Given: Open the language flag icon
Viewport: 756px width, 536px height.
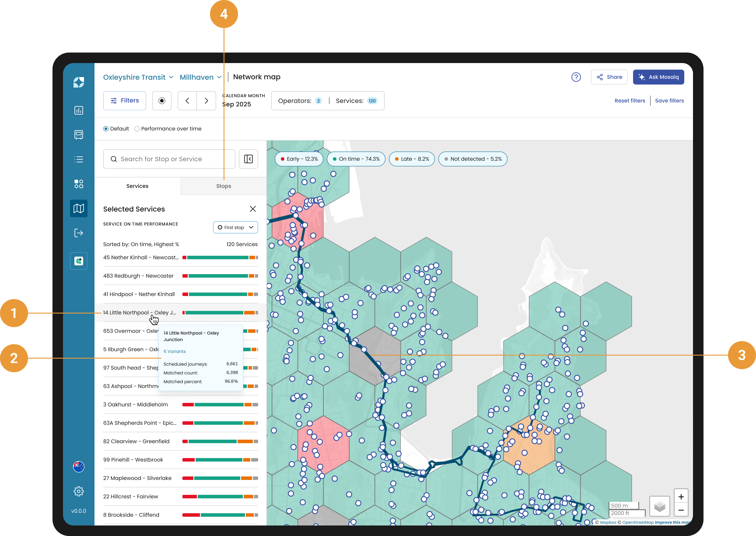Looking at the screenshot, I should point(78,467).
